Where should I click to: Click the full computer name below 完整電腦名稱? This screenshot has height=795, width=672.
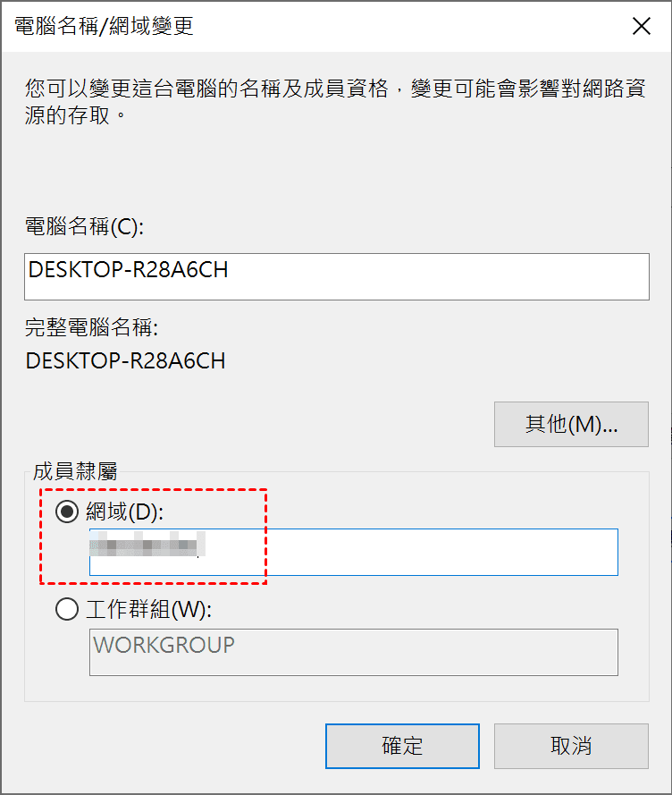point(126,361)
